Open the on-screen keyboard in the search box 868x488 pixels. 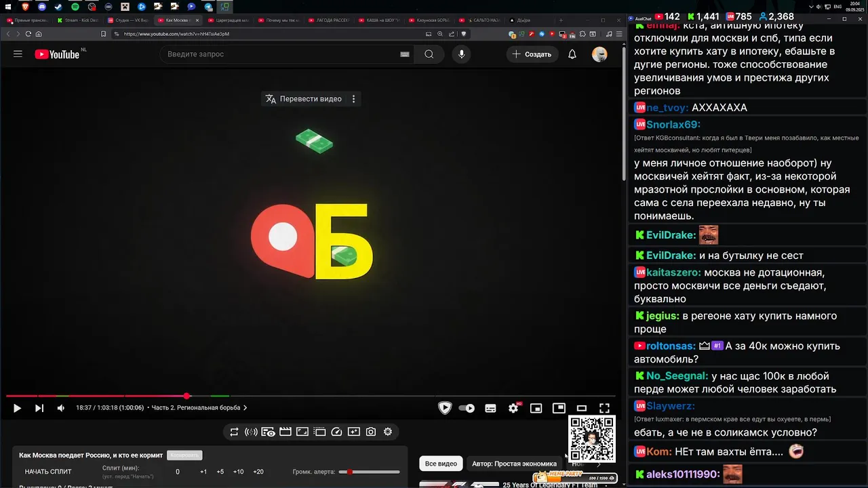pos(405,54)
